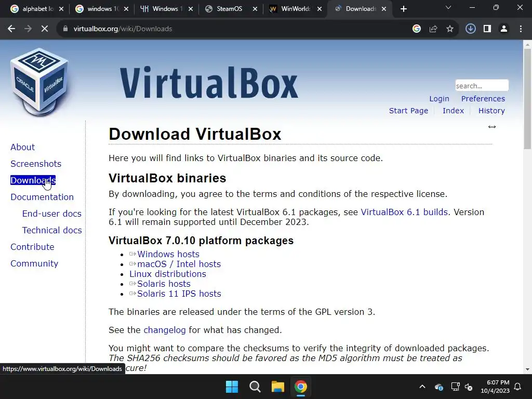
Task: Stop page loading with the X button
Action: (45, 29)
